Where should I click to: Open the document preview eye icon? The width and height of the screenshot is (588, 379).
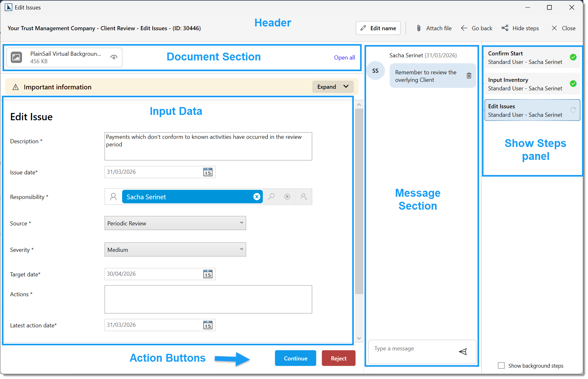pos(114,57)
